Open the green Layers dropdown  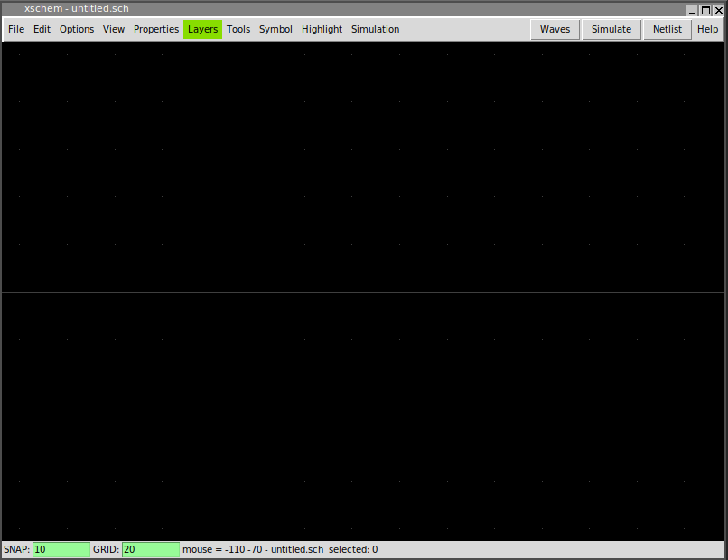[202, 29]
